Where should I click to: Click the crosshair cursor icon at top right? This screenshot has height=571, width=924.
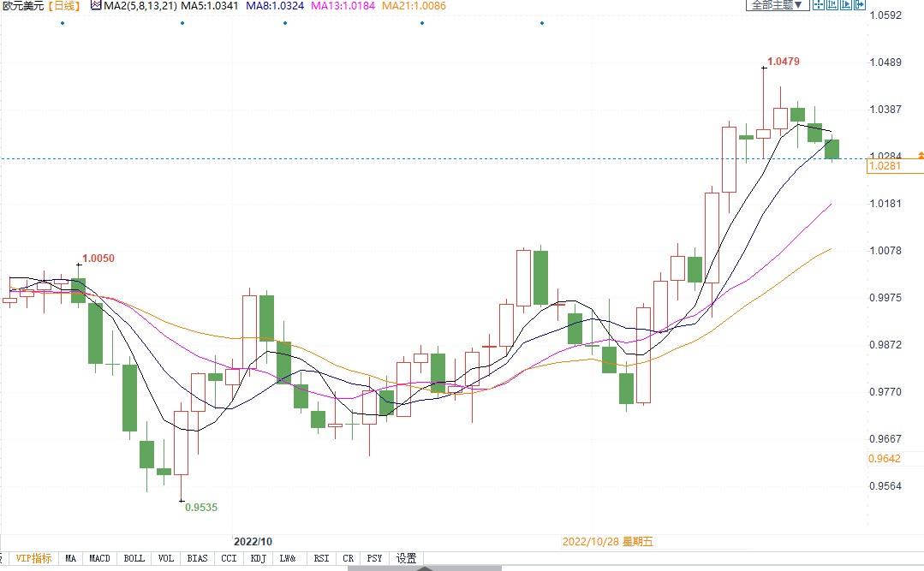(x=819, y=5)
